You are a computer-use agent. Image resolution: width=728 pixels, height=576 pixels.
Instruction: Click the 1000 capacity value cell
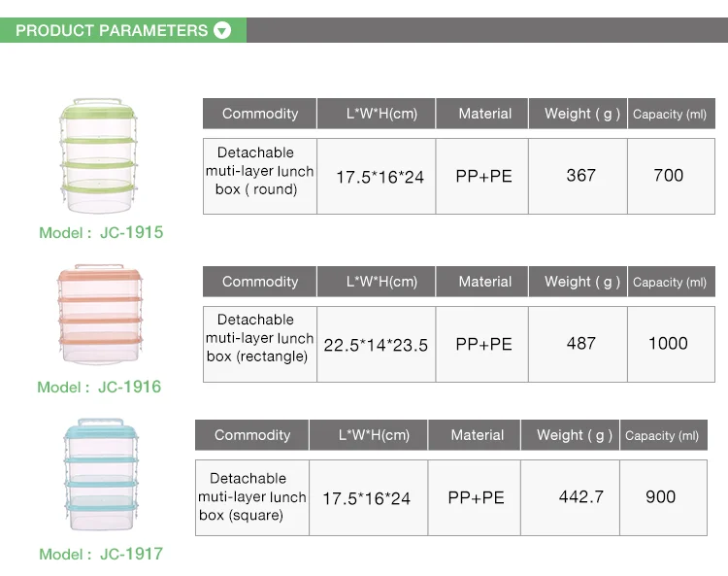click(x=668, y=343)
